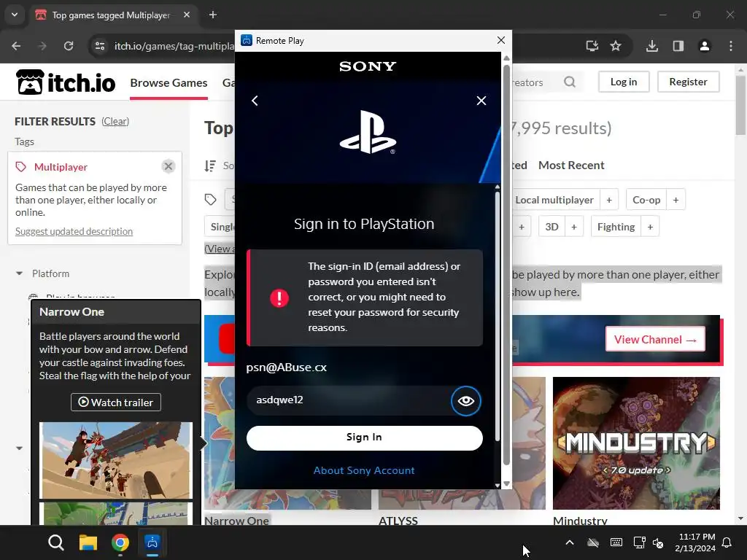Open site information icon in address bar
Screen dimensions: 747x560
tap(100, 46)
